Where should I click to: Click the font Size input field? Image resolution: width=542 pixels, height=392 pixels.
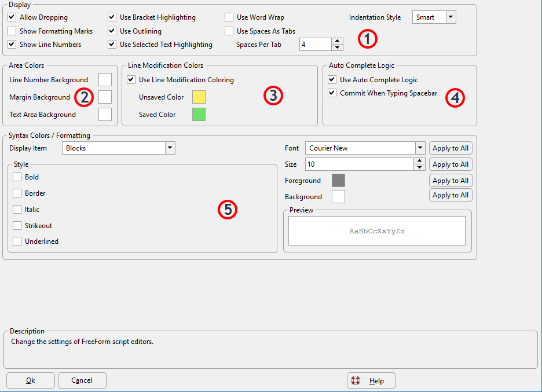[360, 164]
